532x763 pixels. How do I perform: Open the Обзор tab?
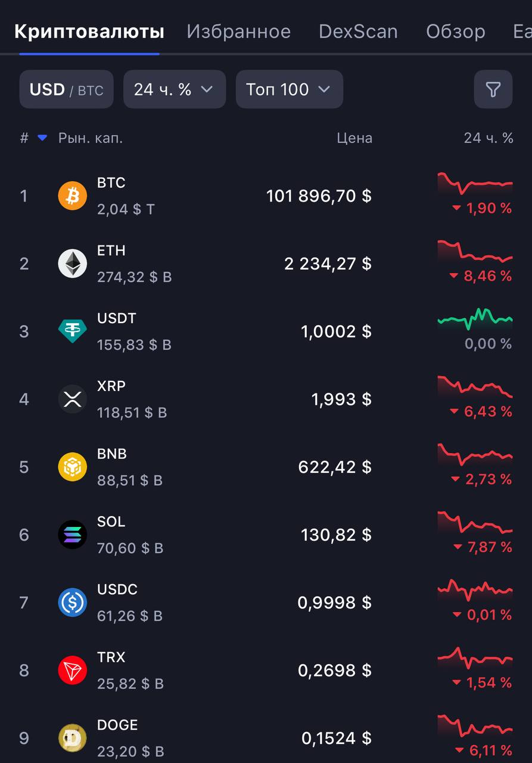click(x=456, y=31)
